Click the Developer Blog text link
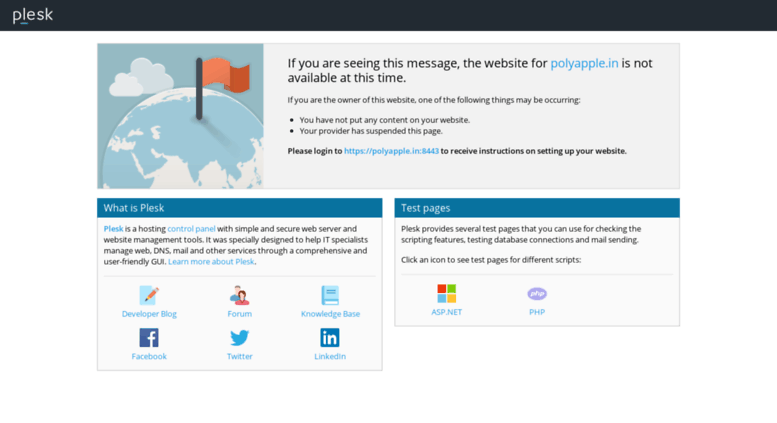The image size is (777, 423). pos(149,314)
